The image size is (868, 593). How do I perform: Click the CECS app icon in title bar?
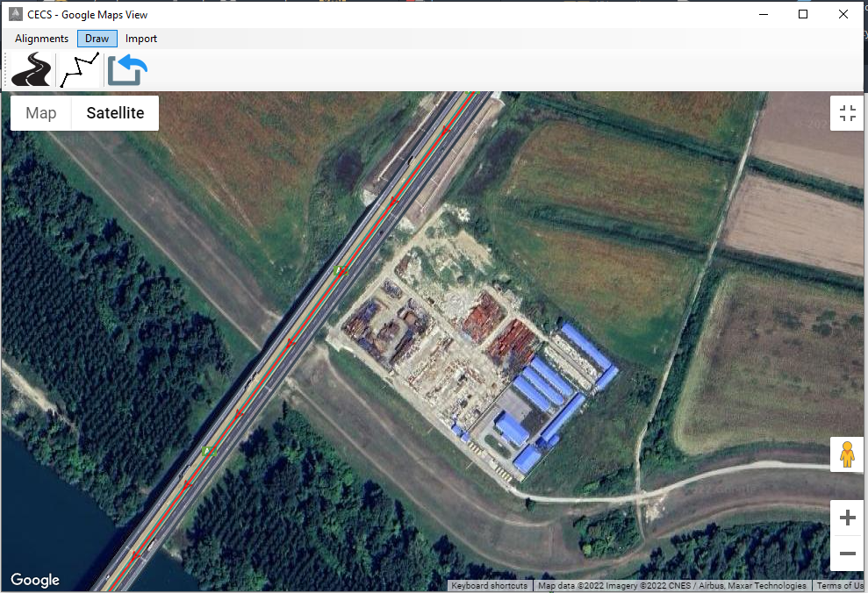pos(15,15)
